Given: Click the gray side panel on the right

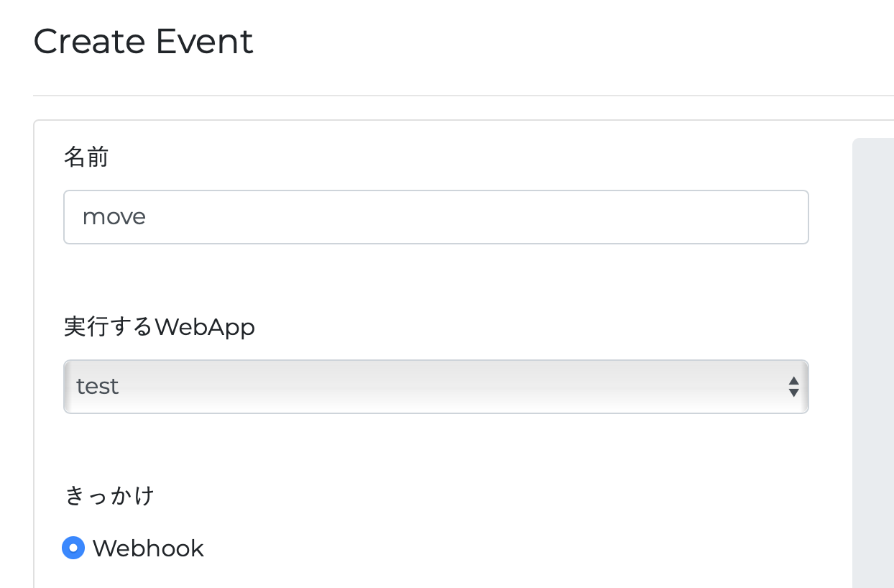Looking at the screenshot, I should 872,359.
